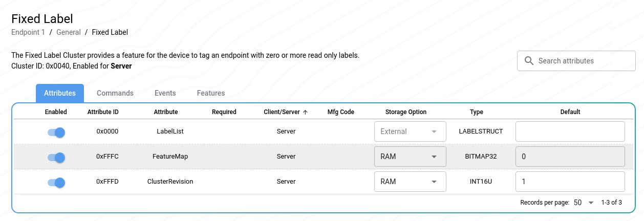Select the Attributes tab
This screenshot has width=644, height=221.
(60, 93)
